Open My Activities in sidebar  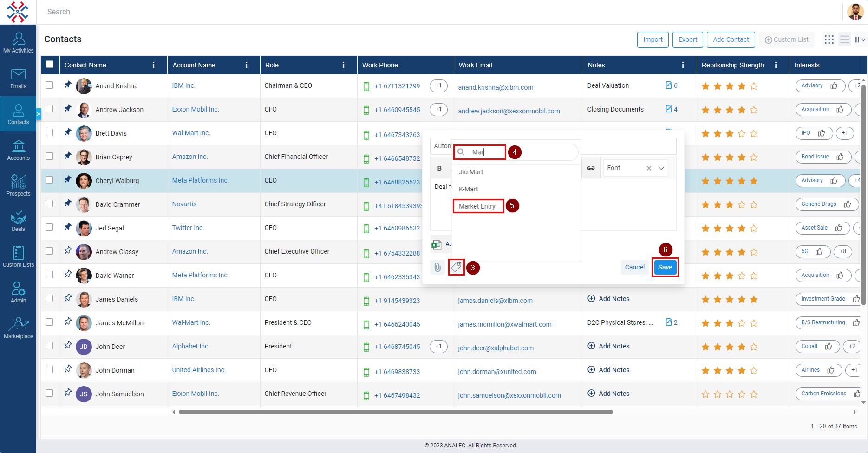click(18, 43)
